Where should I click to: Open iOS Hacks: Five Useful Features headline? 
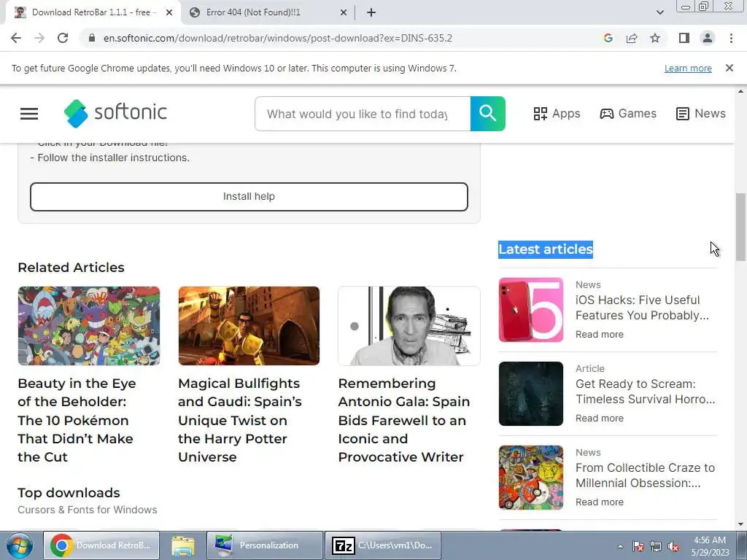tap(642, 308)
